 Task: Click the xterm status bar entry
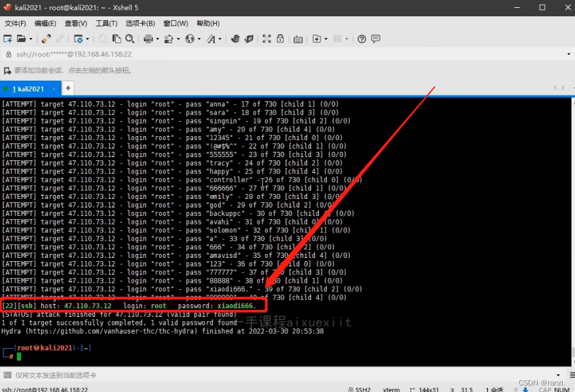coord(391,389)
